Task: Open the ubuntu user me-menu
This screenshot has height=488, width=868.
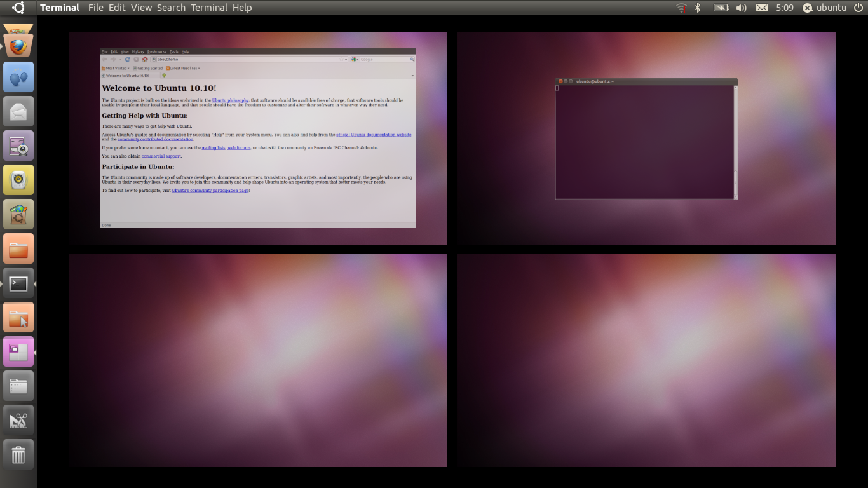Action: point(824,8)
